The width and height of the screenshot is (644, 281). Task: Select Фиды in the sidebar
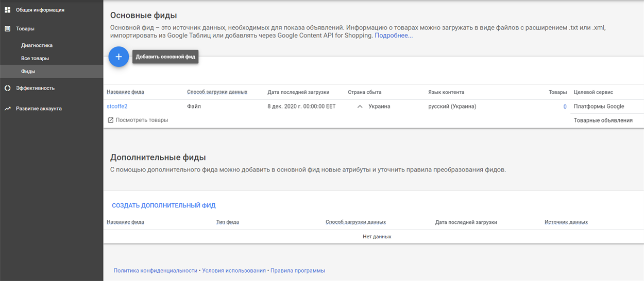[28, 72]
